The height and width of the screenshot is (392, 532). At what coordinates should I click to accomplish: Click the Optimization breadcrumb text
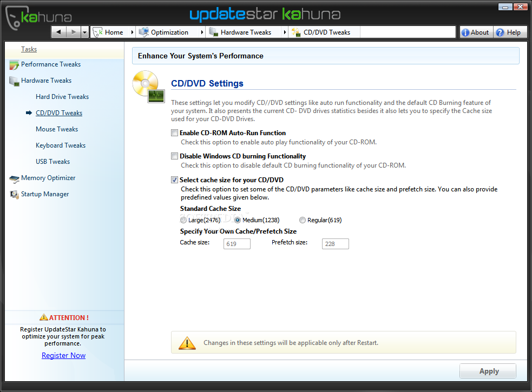[x=169, y=32]
